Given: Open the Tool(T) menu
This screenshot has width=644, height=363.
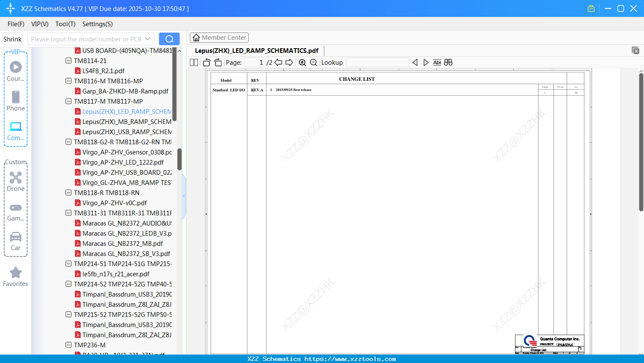Looking at the screenshot, I should click(x=66, y=24).
